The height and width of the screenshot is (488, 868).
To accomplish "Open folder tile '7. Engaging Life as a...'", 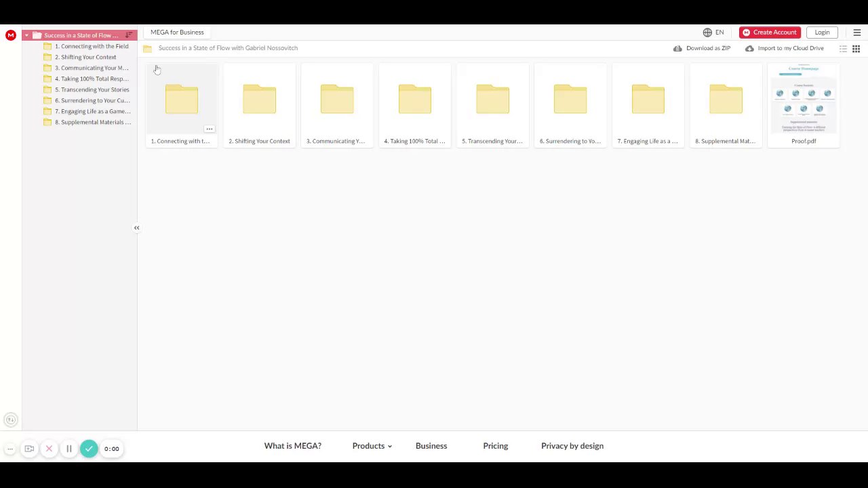I will [648, 106].
